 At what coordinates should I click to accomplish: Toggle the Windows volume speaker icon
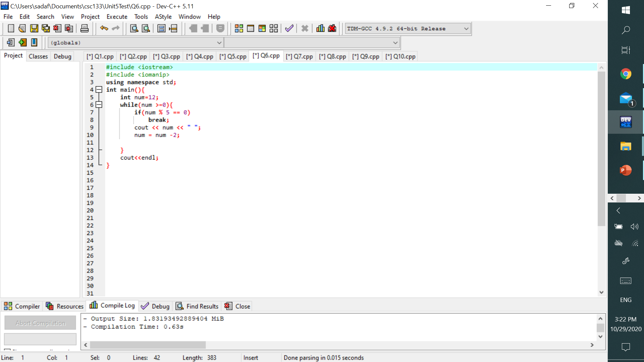(634, 227)
